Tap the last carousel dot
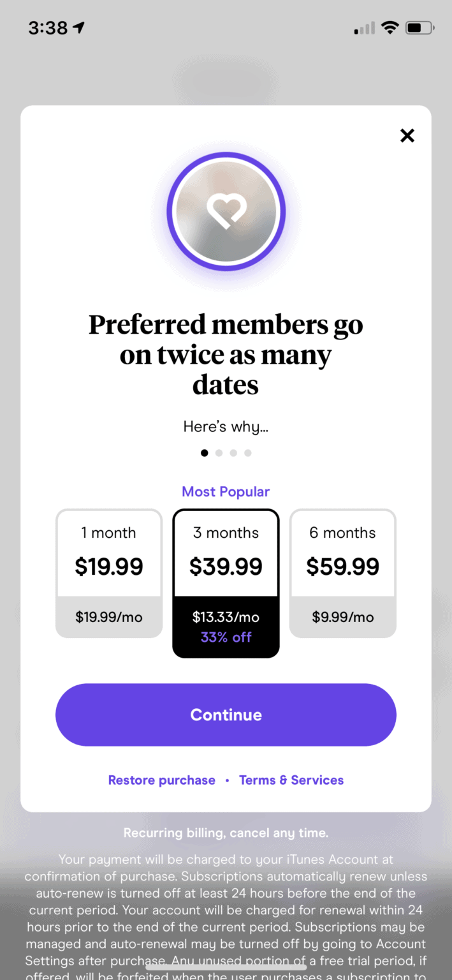Image resolution: width=452 pixels, height=980 pixels. pyautogui.click(x=247, y=452)
